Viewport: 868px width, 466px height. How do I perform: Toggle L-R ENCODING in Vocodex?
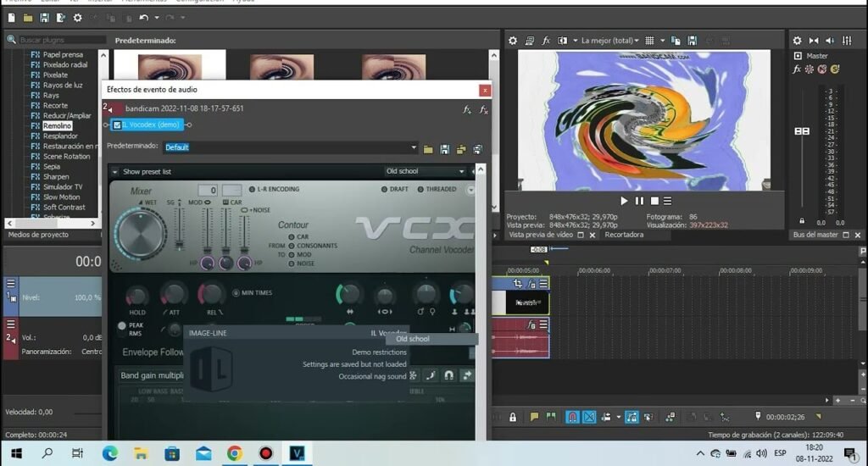click(253, 189)
